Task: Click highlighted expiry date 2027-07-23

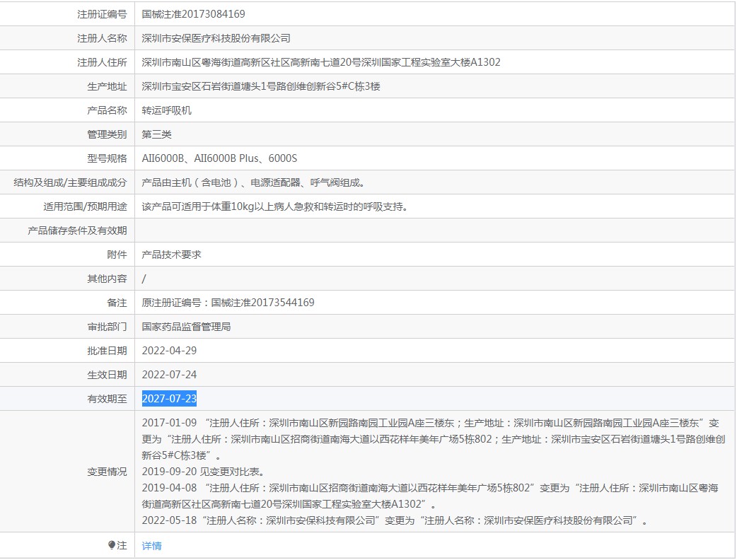Action: [169, 398]
